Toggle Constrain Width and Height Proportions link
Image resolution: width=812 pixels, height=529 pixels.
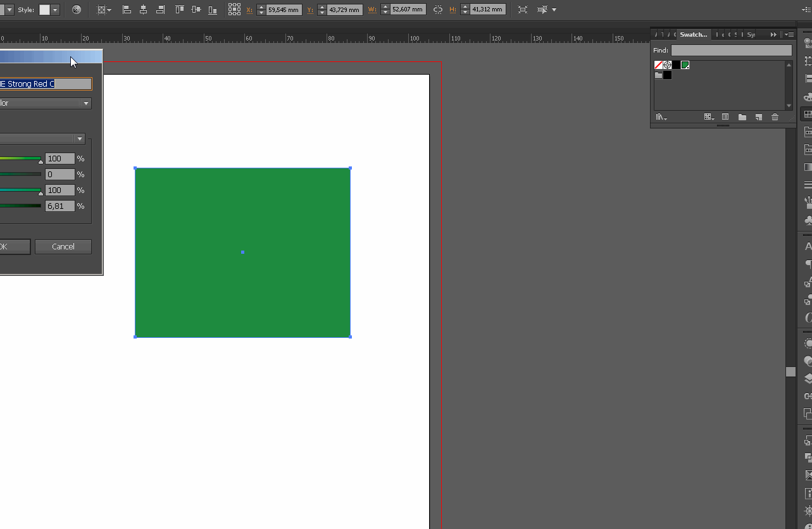point(438,9)
